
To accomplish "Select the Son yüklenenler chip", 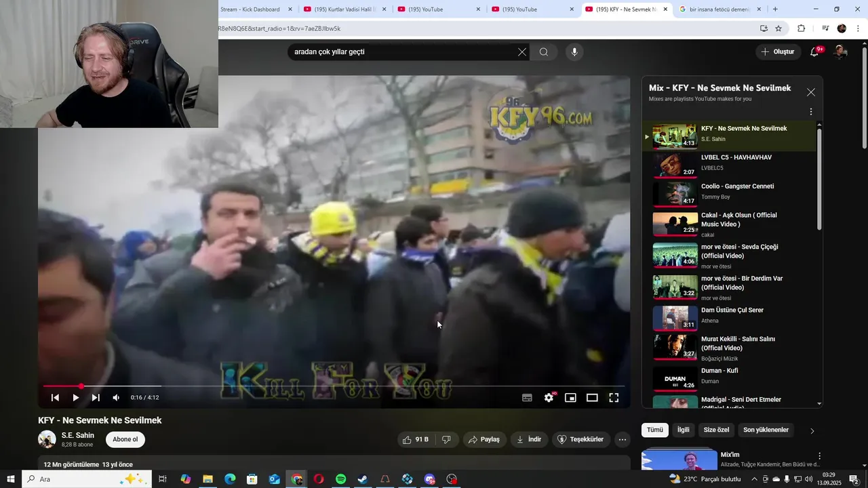I will click(766, 430).
